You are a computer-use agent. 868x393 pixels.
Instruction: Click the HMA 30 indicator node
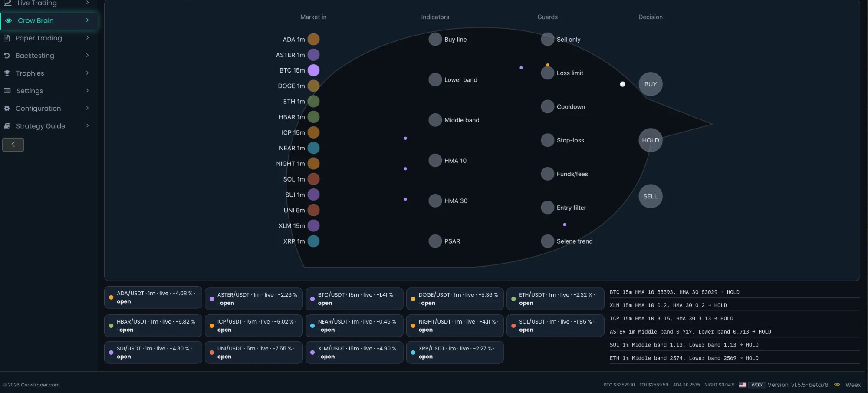click(x=435, y=201)
